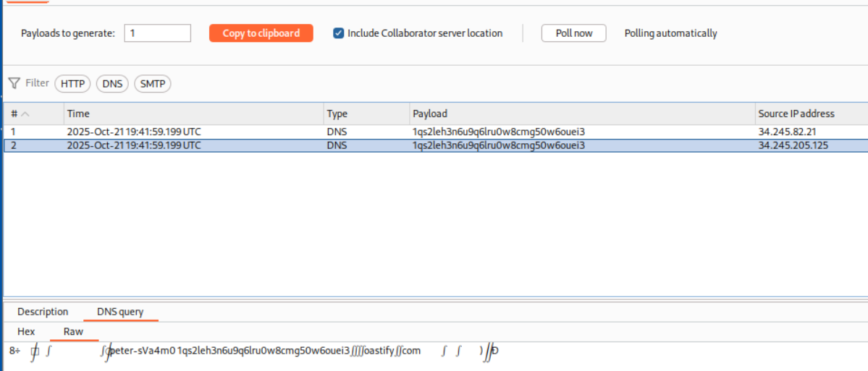Select the DNS query tab
The width and height of the screenshot is (868, 371).
(120, 312)
